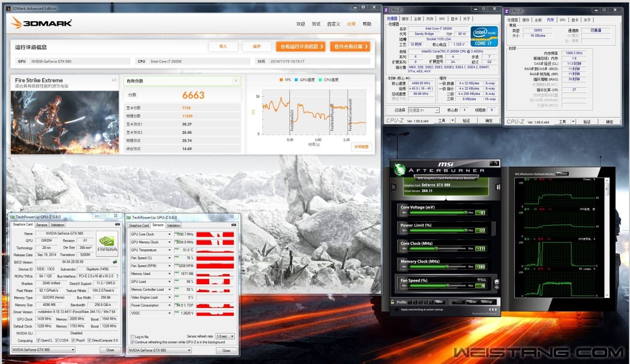
Task: Click the Bus Interface question mark icon
Action: point(117,276)
